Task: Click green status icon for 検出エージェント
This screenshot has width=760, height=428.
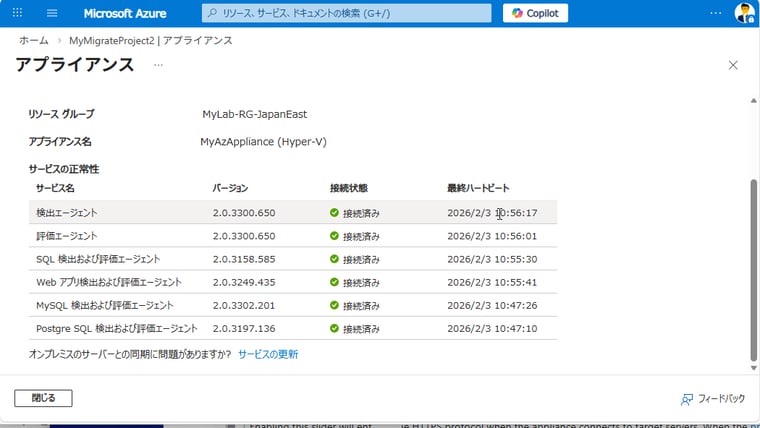Action: 334,212
